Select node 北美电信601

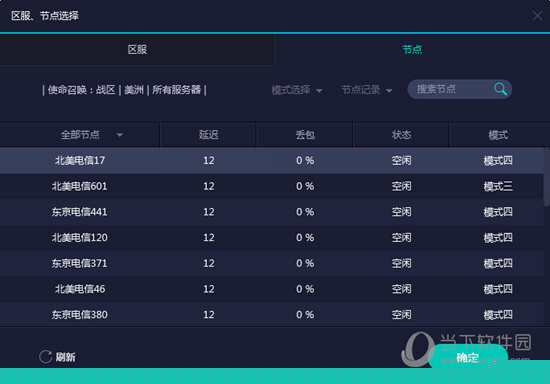coord(272,186)
